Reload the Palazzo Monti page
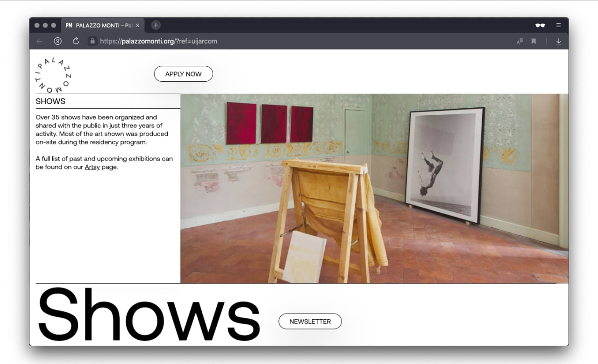 click(76, 41)
